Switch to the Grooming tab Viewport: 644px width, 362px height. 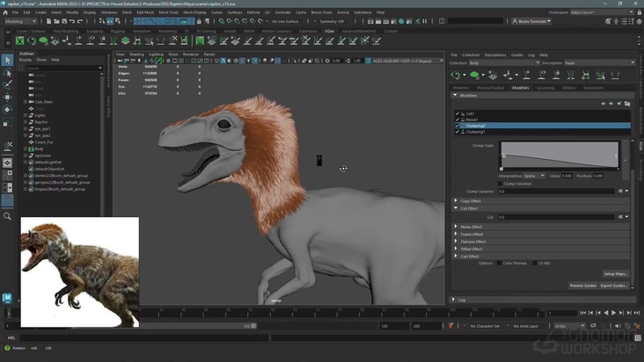tap(545, 88)
